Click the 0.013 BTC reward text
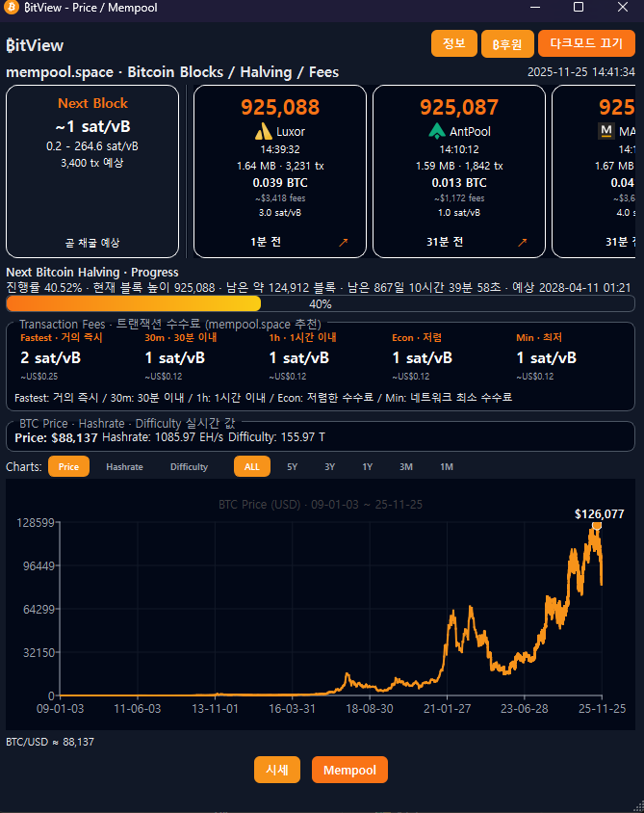This screenshot has height=813, width=644. click(459, 183)
